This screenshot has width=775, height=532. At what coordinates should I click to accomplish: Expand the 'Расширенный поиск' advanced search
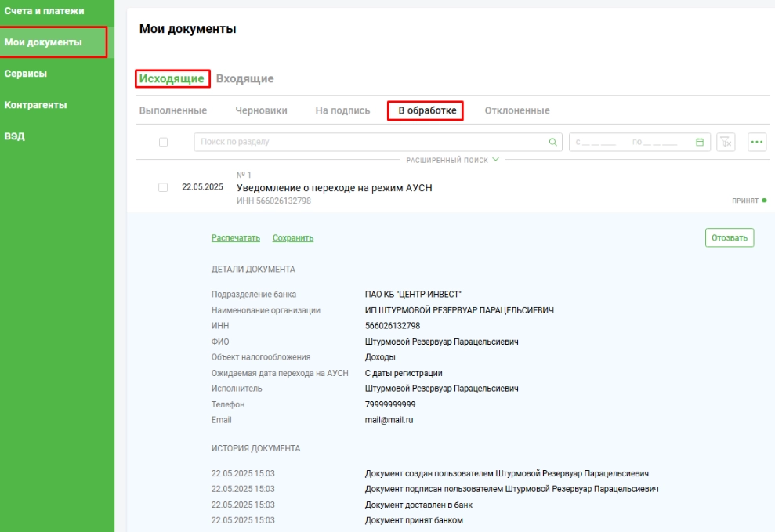click(452, 161)
